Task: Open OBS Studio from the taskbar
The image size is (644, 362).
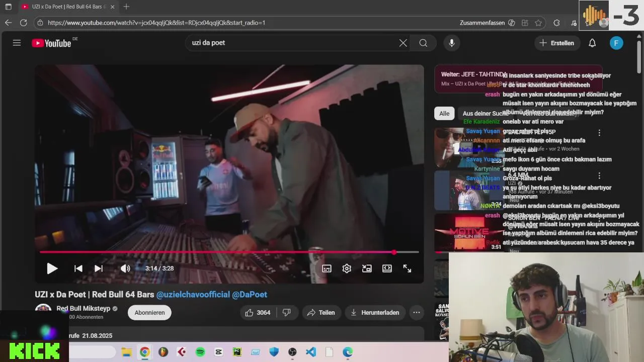Action: coord(292,352)
